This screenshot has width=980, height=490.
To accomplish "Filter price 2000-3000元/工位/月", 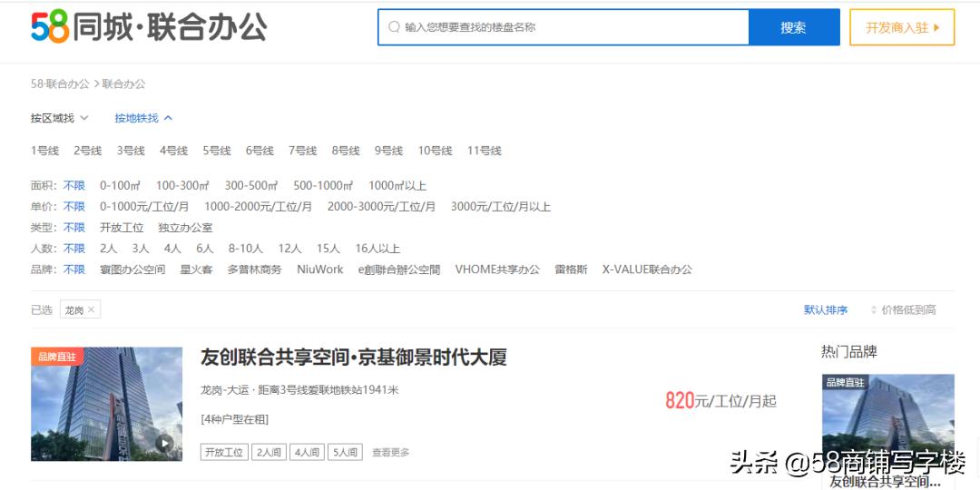I will [381, 207].
